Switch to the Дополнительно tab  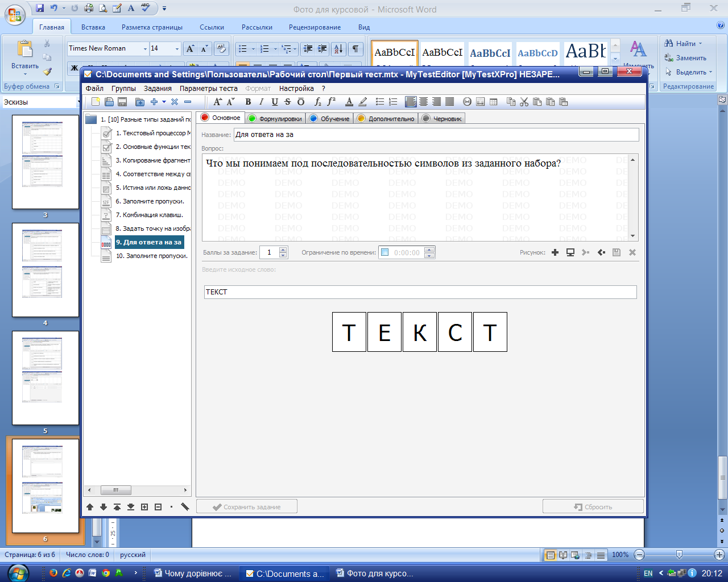386,118
